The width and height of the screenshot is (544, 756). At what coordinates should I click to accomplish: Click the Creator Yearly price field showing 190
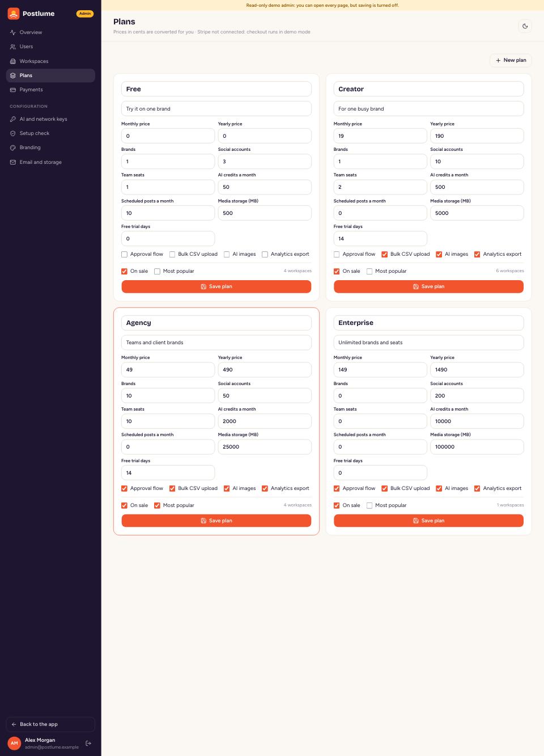coord(477,136)
